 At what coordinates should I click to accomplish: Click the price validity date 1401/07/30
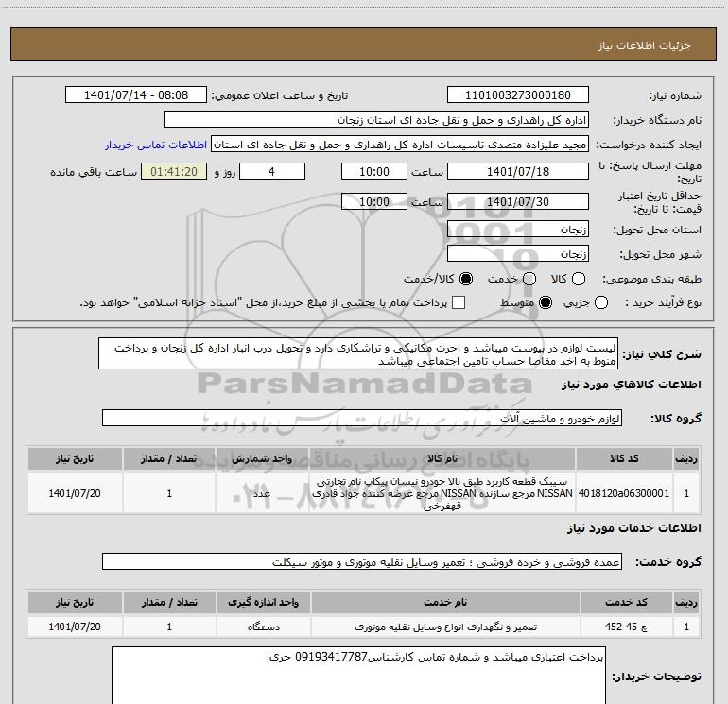pyautogui.click(x=518, y=201)
